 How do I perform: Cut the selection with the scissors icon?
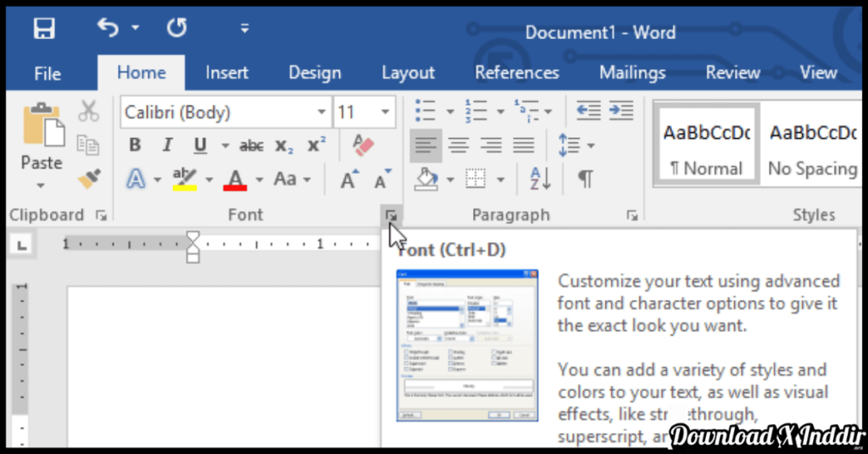pyautogui.click(x=88, y=111)
